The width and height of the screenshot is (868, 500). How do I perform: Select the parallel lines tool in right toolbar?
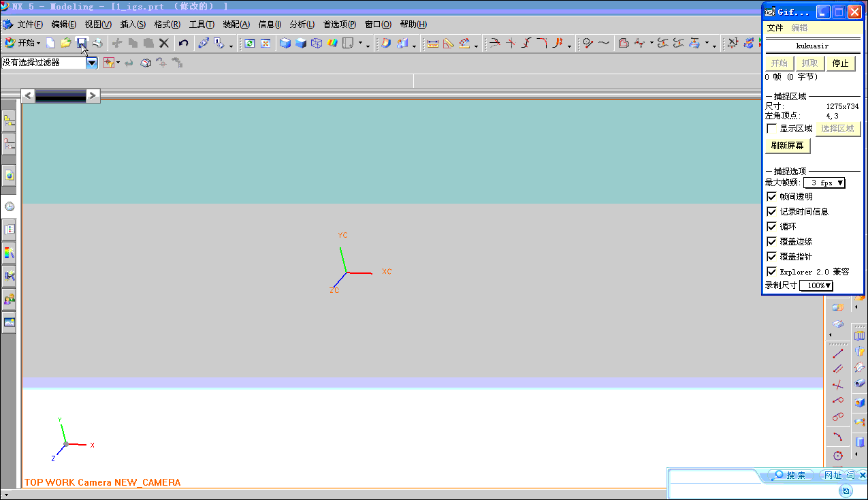(x=838, y=369)
